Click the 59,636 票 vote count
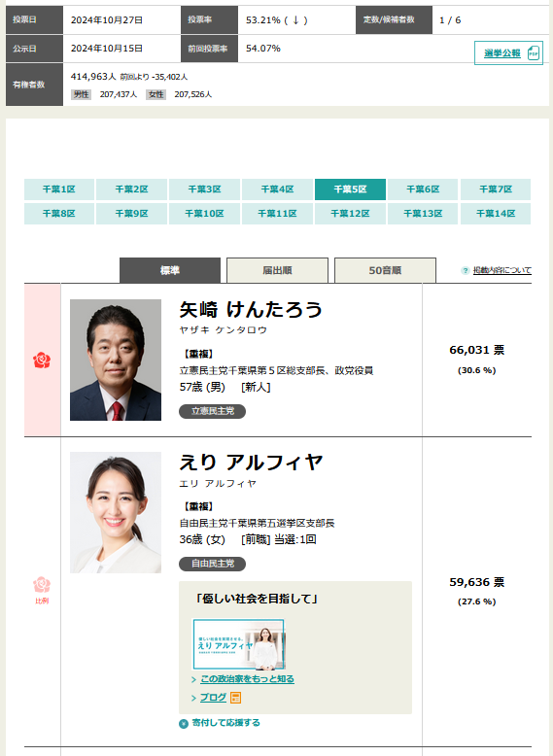 click(x=477, y=582)
